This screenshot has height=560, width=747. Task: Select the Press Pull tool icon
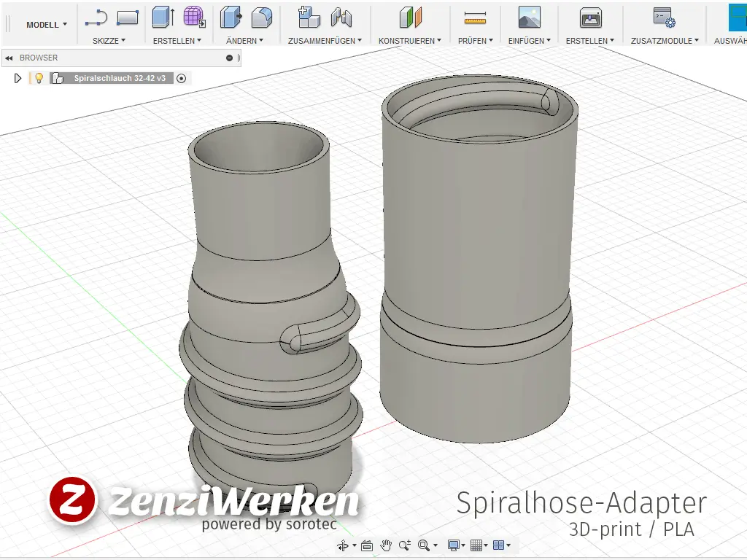tap(231, 17)
